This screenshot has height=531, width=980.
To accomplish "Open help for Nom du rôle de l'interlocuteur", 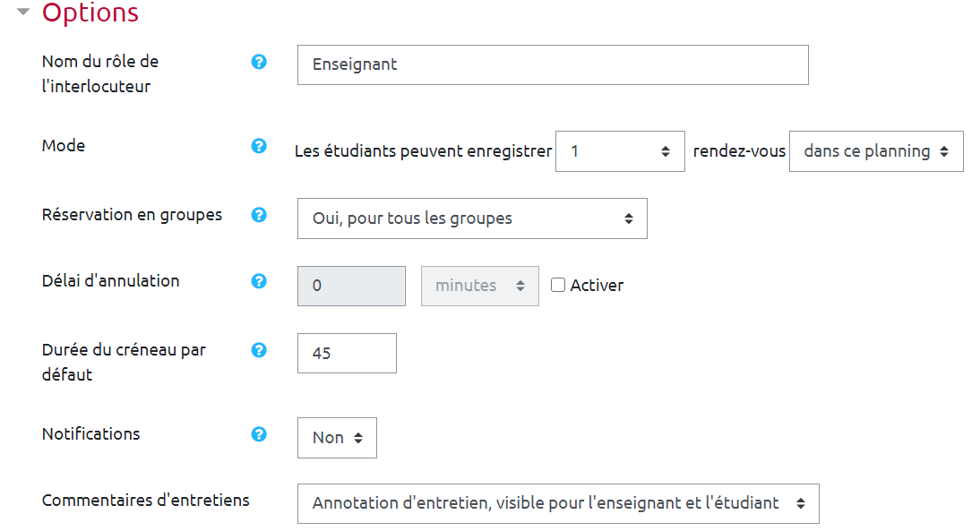I will tap(259, 62).
